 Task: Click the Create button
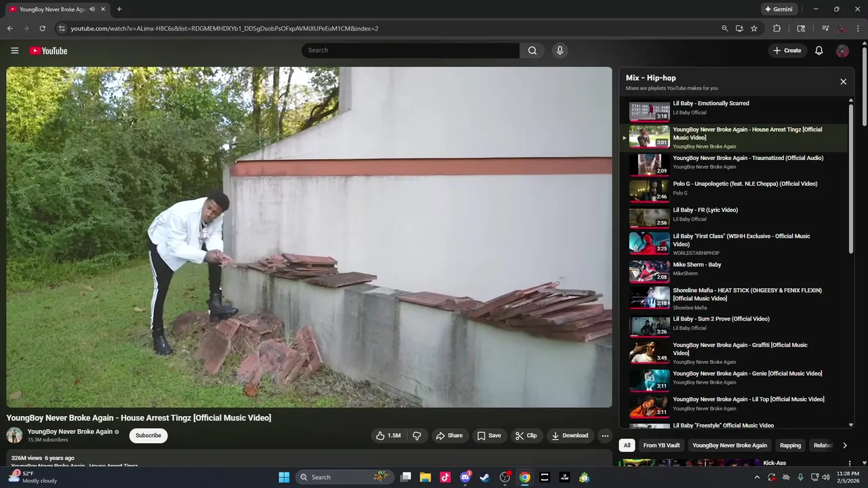[x=787, y=51]
